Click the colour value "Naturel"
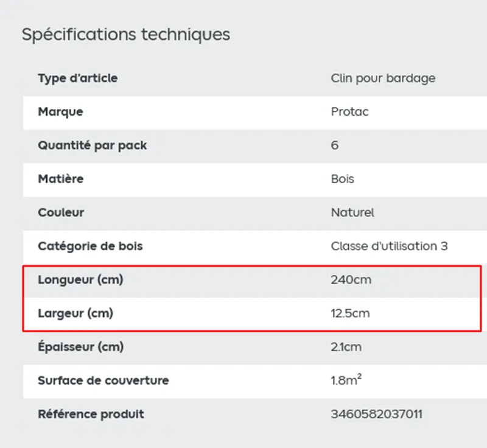 [x=352, y=212]
